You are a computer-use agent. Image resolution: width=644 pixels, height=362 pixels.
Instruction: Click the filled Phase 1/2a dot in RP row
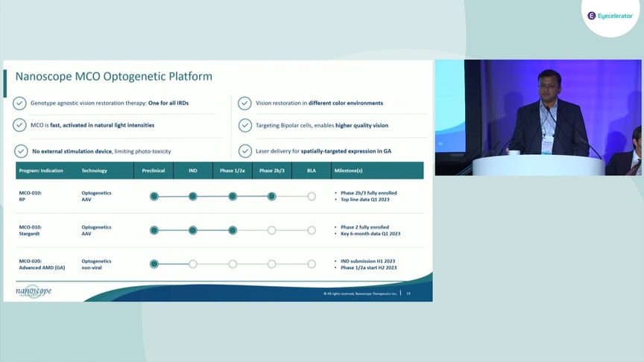point(233,197)
